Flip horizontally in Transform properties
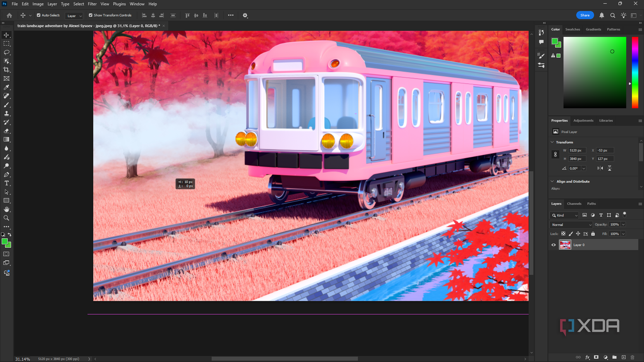The width and height of the screenshot is (644, 362). (x=600, y=168)
